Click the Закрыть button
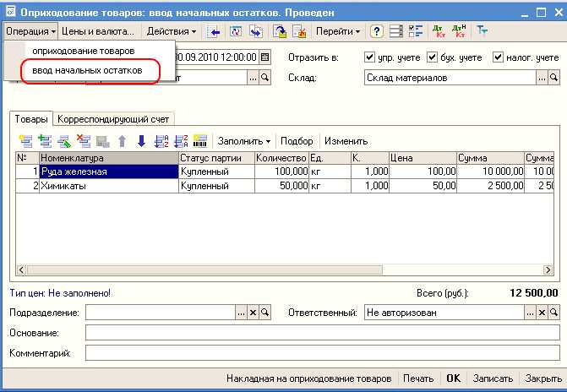The image size is (567, 392). (543, 378)
